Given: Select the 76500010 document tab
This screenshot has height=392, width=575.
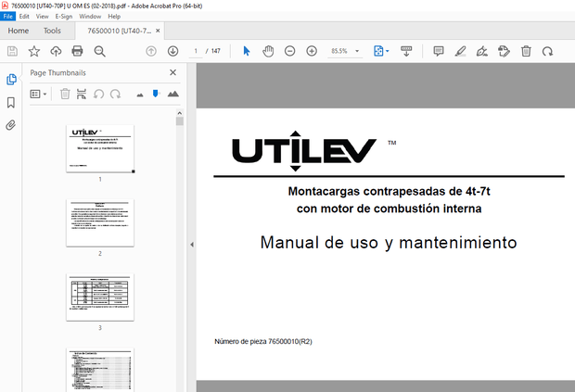Looking at the screenshot, I should coord(120,31).
